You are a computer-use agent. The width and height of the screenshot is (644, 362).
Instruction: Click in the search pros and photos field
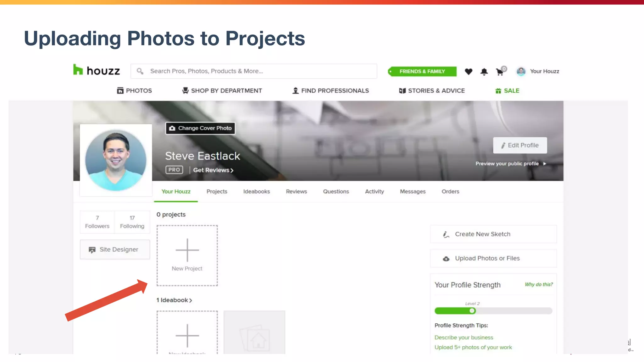254,71
